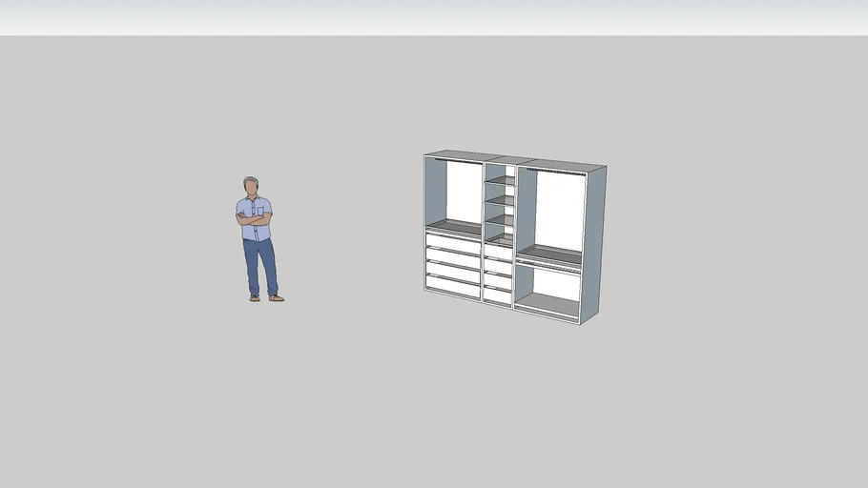Select the bottom drawer in the narrow middle section

pos(497,295)
